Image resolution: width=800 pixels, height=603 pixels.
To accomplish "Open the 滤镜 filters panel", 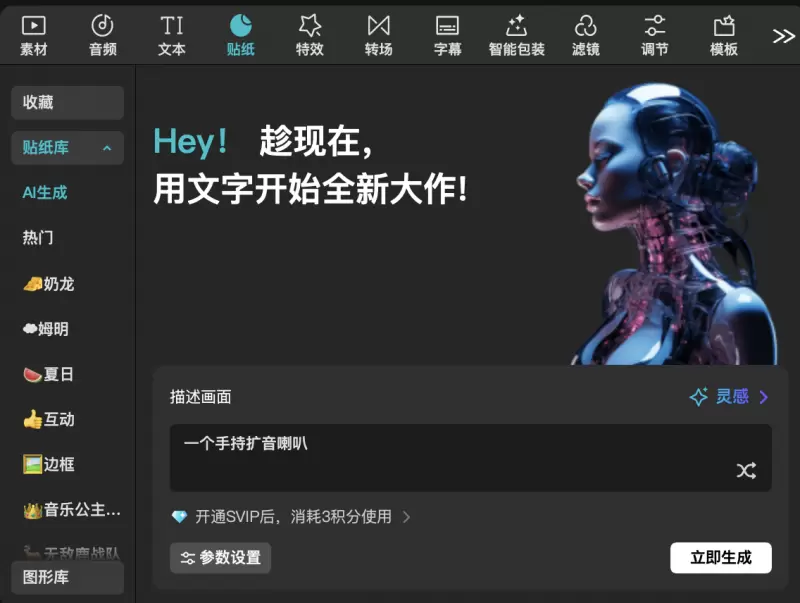I will [x=586, y=35].
